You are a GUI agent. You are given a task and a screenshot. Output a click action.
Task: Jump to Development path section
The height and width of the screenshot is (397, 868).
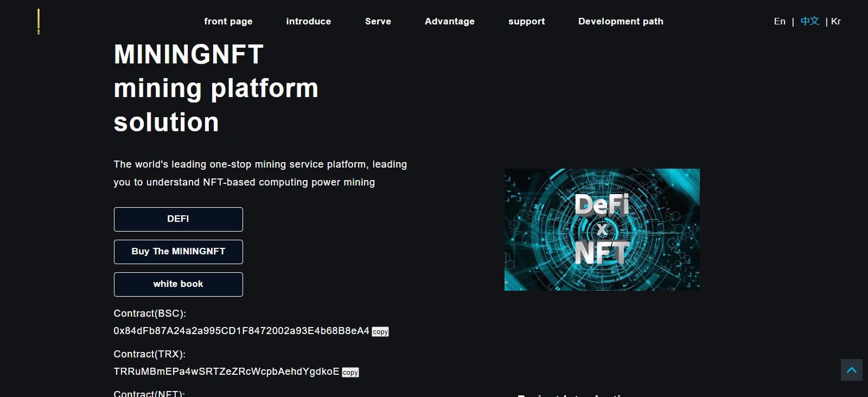pos(621,21)
